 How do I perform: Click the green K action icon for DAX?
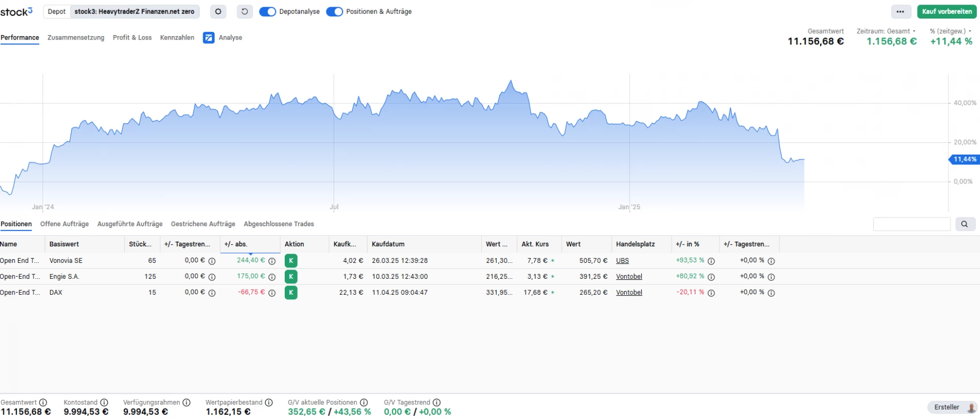pos(291,293)
